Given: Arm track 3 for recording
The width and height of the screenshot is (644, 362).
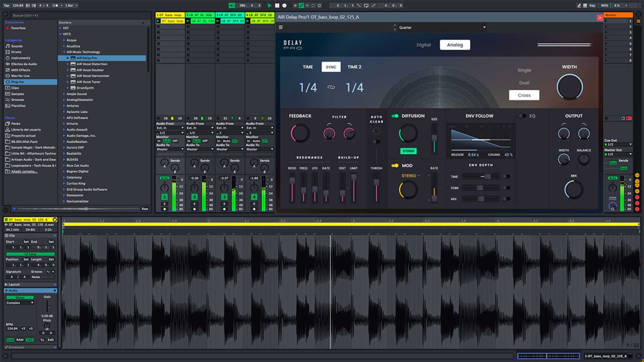Looking at the screenshot, I should click(x=224, y=209).
